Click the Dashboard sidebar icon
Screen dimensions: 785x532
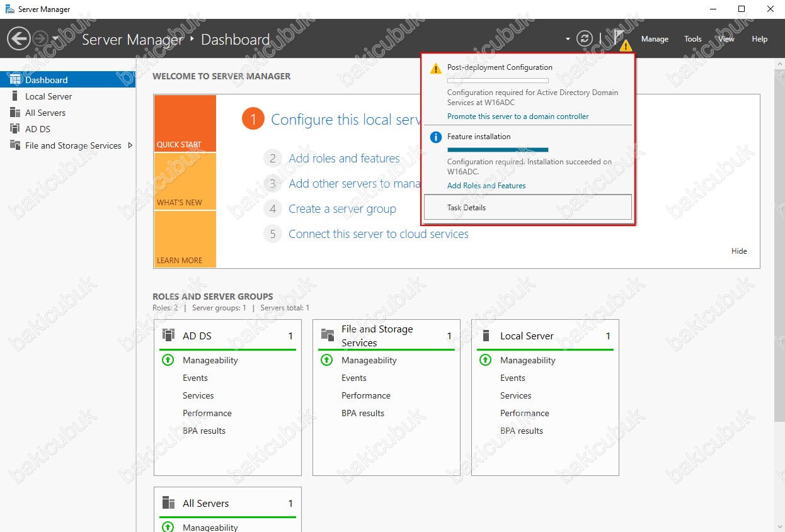pos(15,79)
